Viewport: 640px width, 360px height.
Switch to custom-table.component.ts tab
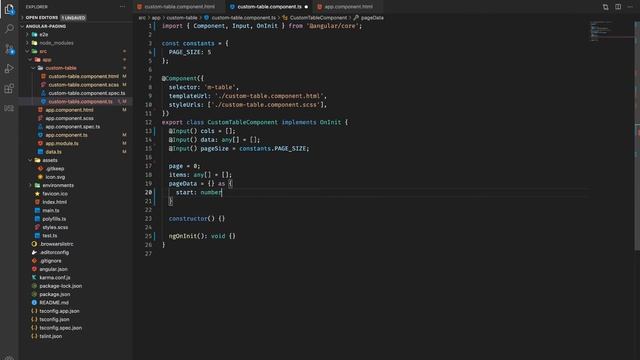(x=269, y=7)
